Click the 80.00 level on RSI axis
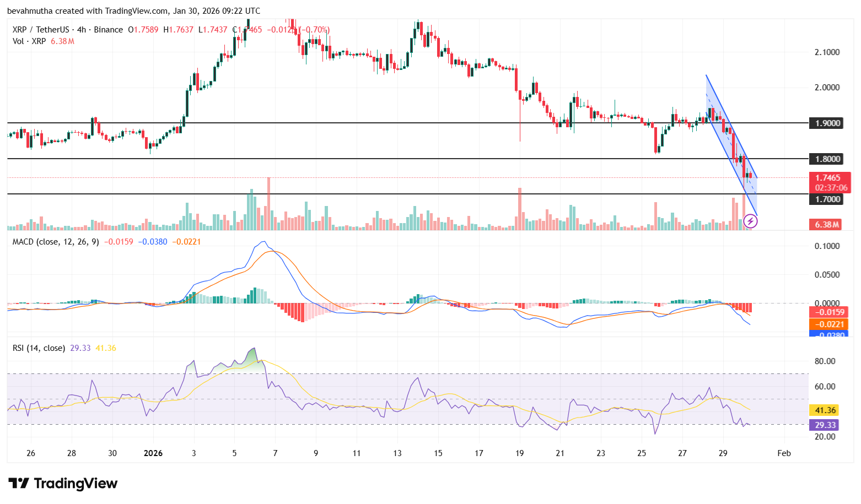This screenshot has height=504, width=861. coord(825,361)
